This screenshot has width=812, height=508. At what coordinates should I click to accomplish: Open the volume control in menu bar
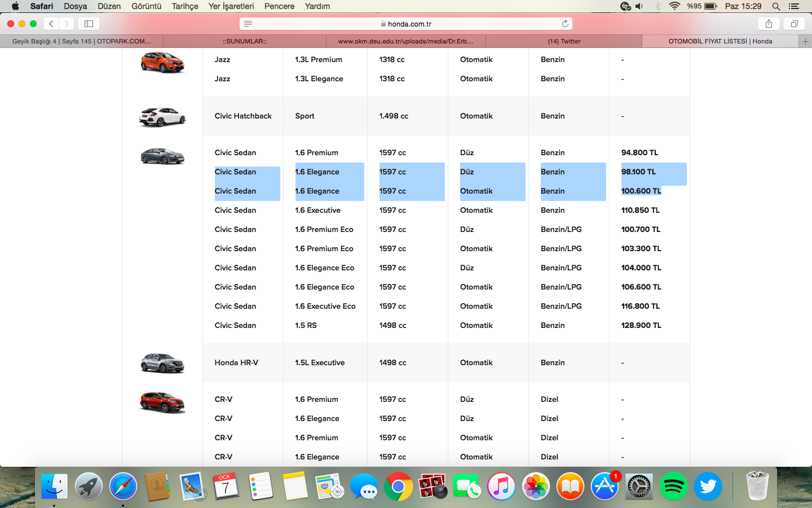(x=639, y=6)
